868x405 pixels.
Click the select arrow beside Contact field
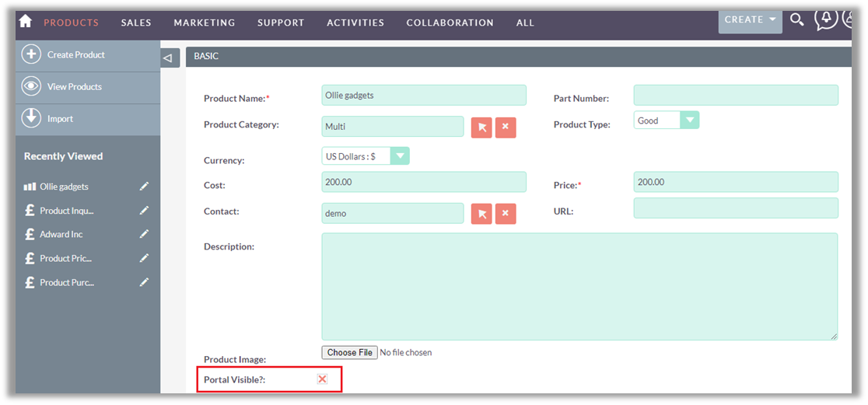click(481, 214)
